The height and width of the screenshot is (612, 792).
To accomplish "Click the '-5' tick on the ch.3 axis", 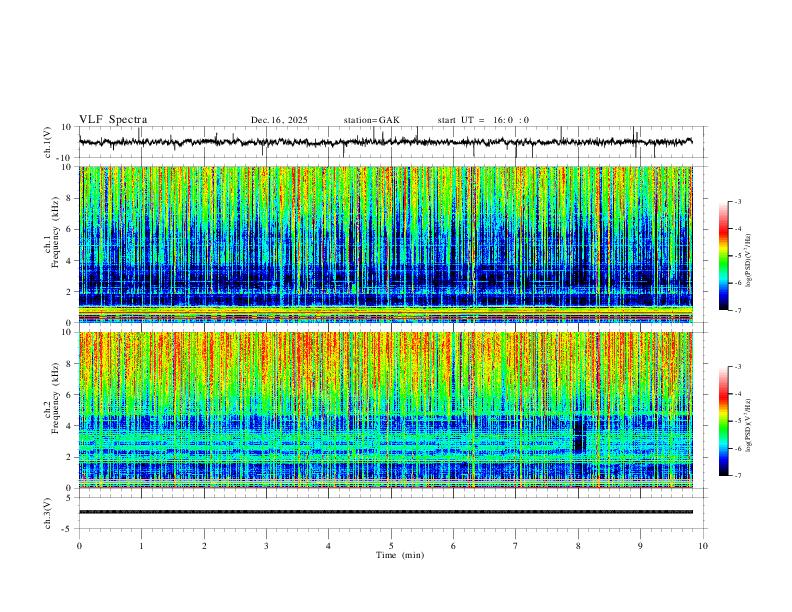I will point(68,529).
